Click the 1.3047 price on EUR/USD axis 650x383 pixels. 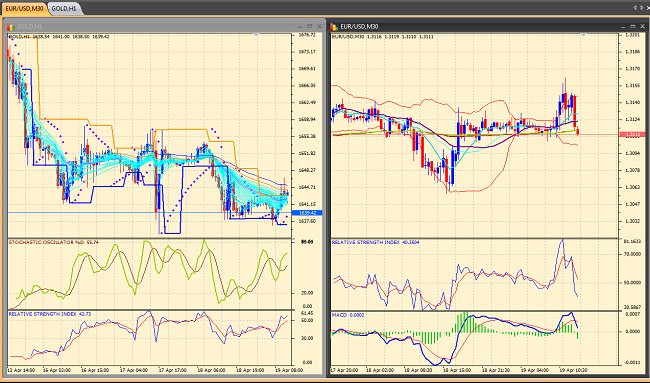coord(632,204)
